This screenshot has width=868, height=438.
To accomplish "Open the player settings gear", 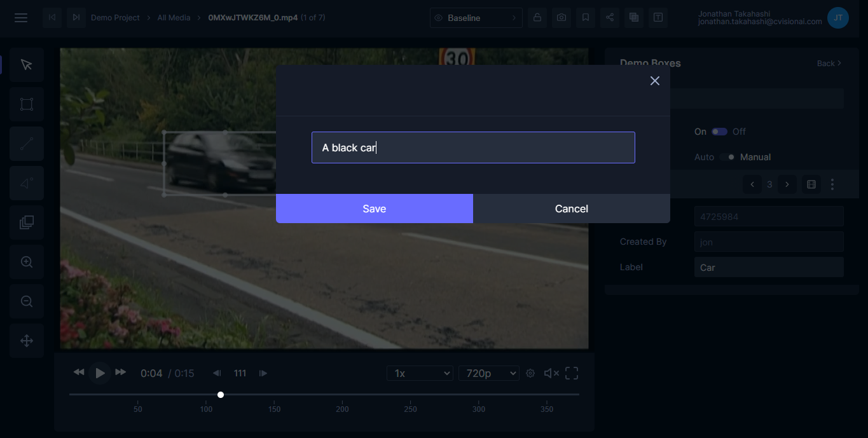I will tap(530, 373).
